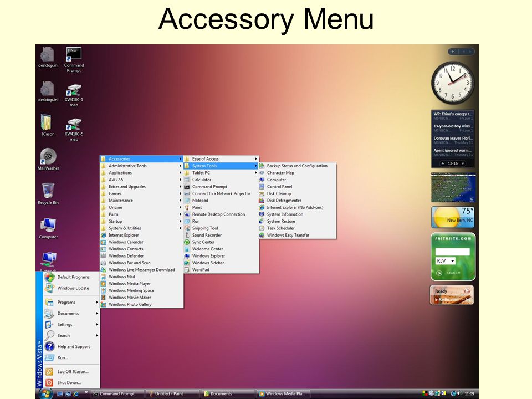532x399 pixels.
Task: Open the Computer desktop icon
Action: click(x=48, y=228)
